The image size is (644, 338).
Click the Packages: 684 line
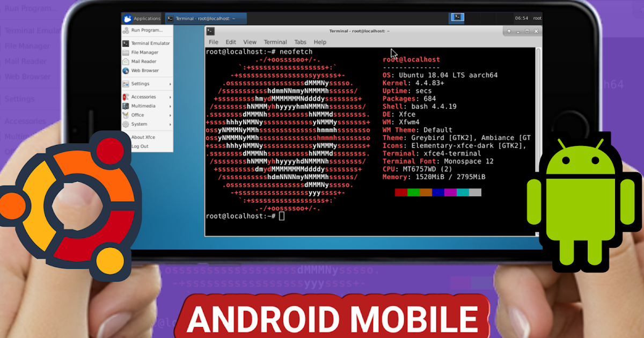[409, 99]
